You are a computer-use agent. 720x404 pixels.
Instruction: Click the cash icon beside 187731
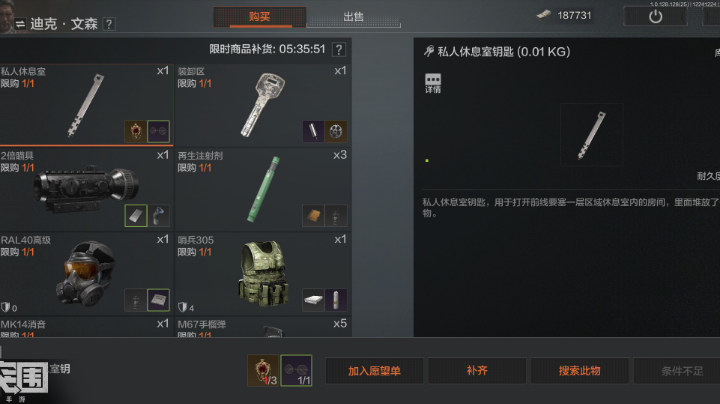tap(544, 15)
